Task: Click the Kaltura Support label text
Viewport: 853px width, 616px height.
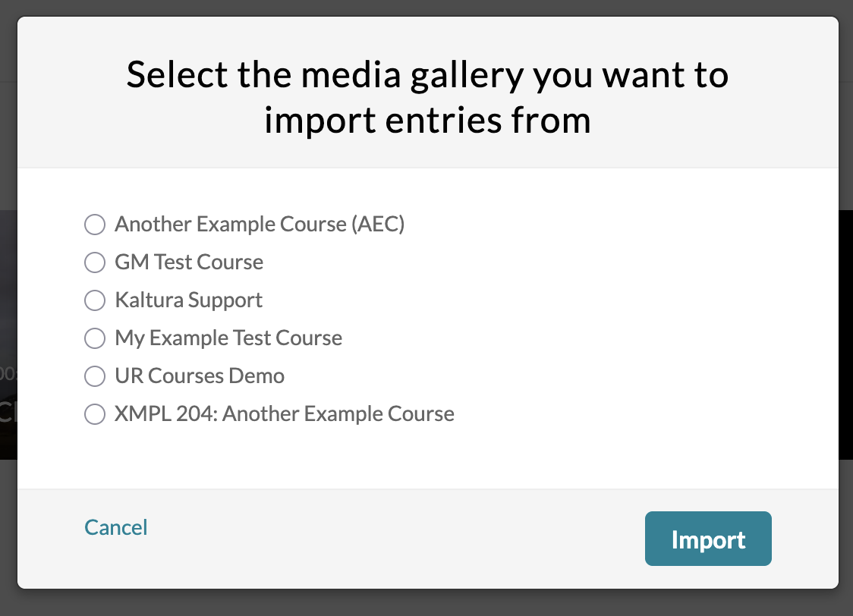Action: (x=188, y=300)
